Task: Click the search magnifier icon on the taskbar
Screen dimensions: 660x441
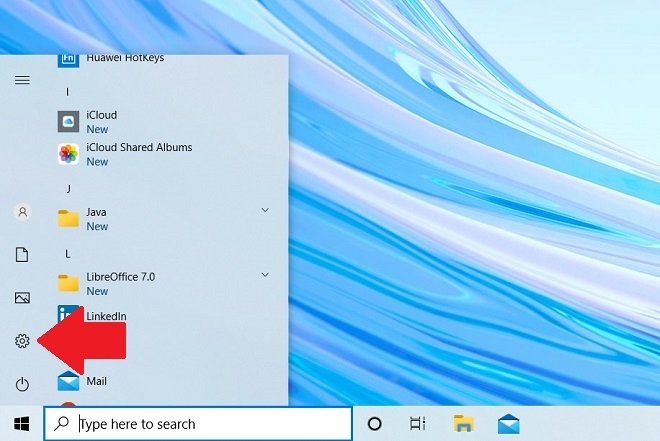Action: click(x=61, y=423)
